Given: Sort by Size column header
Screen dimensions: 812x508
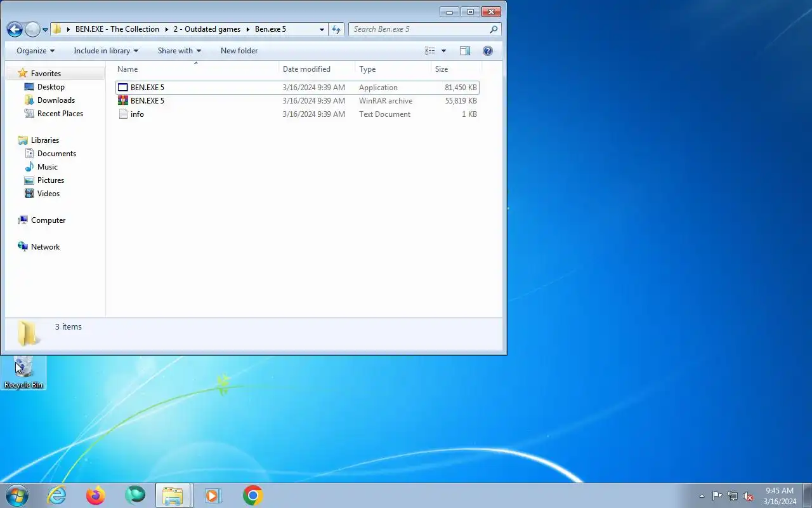Looking at the screenshot, I should point(457,69).
